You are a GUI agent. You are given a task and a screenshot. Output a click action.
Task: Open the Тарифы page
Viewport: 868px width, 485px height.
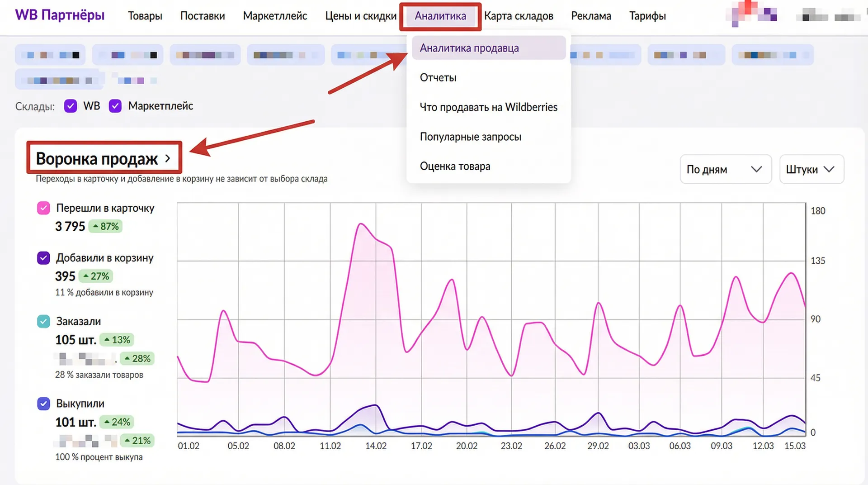click(647, 16)
